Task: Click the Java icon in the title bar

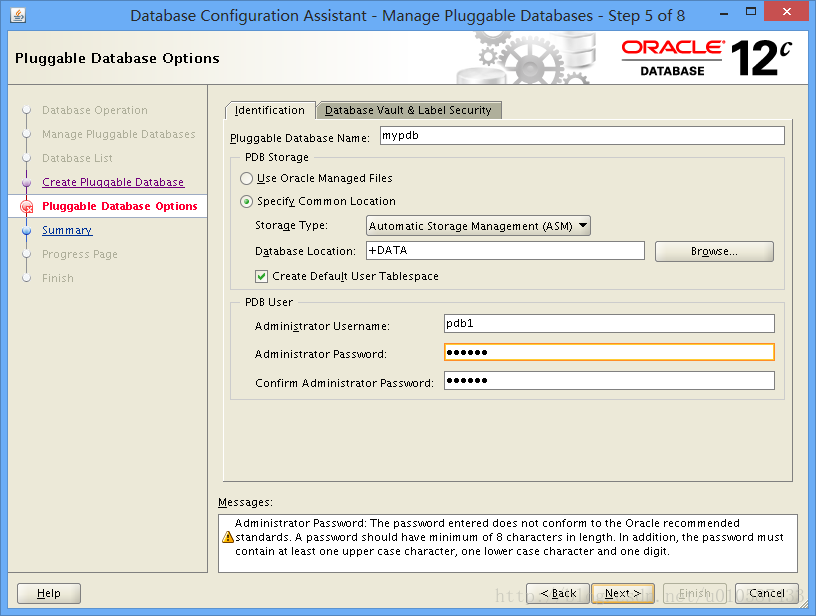Action: point(18,16)
